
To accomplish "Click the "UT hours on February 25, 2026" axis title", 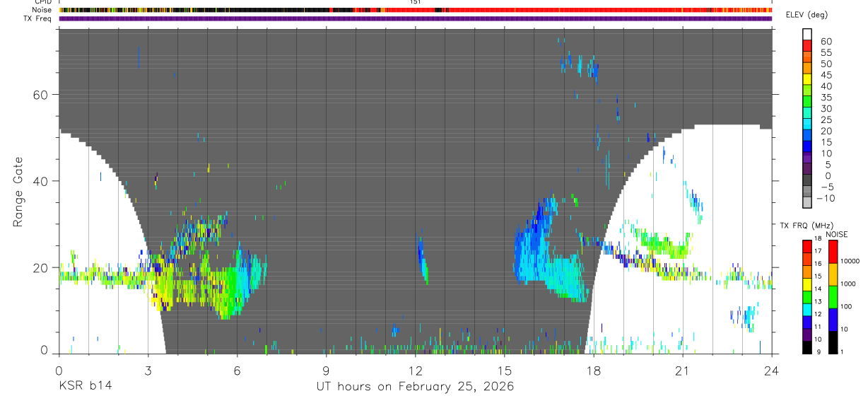I will [x=415, y=387].
